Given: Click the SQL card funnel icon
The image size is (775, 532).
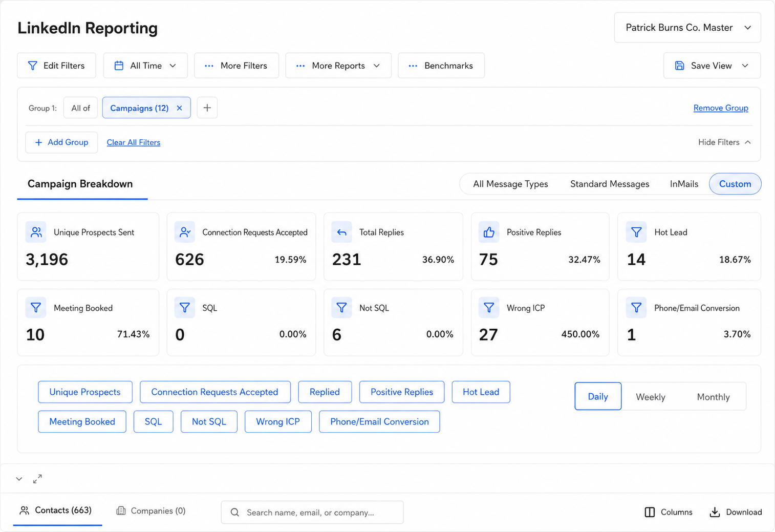Looking at the screenshot, I should tap(185, 308).
